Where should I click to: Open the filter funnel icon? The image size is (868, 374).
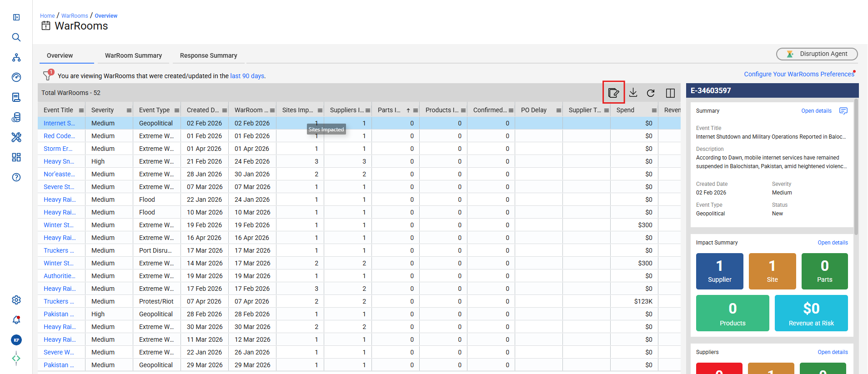point(47,75)
